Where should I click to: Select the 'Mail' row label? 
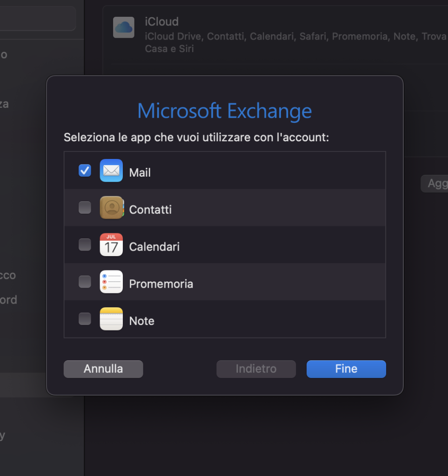(x=140, y=173)
